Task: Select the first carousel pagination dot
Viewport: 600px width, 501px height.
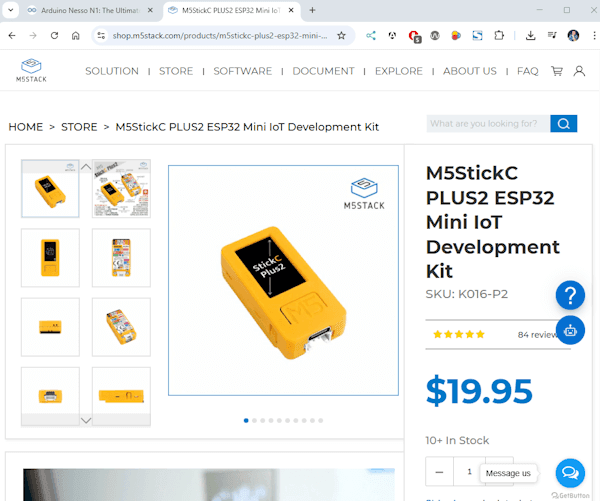Action: 246,421
